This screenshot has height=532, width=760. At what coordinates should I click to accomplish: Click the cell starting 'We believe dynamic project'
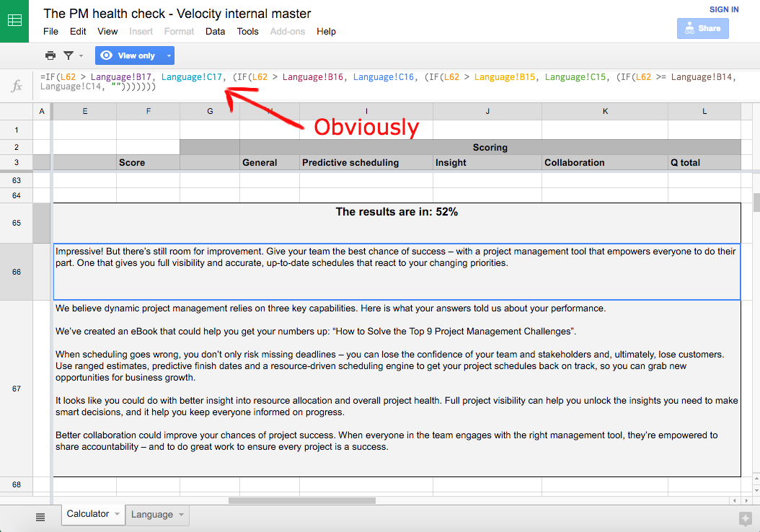coord(397,389)
